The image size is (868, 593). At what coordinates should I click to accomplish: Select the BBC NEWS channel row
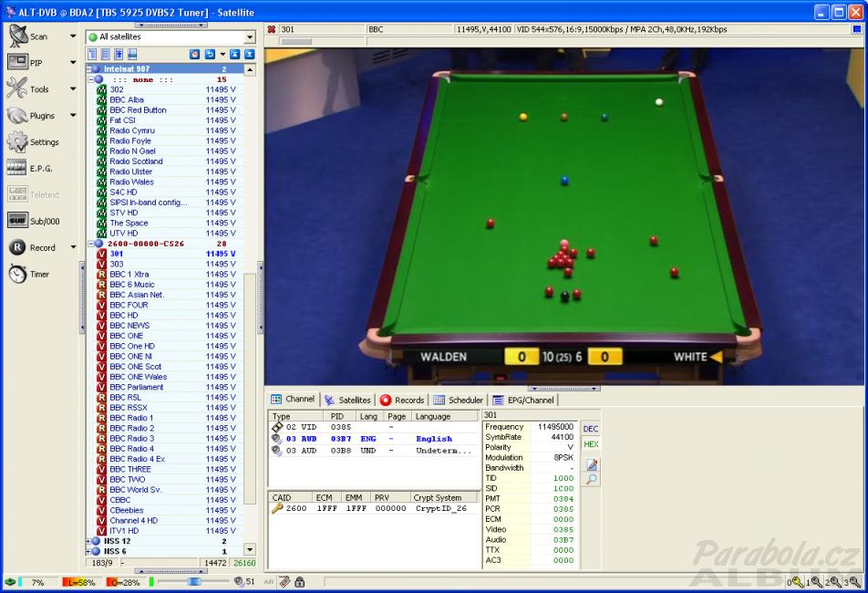pyautogui.click(x=166, y=326)
